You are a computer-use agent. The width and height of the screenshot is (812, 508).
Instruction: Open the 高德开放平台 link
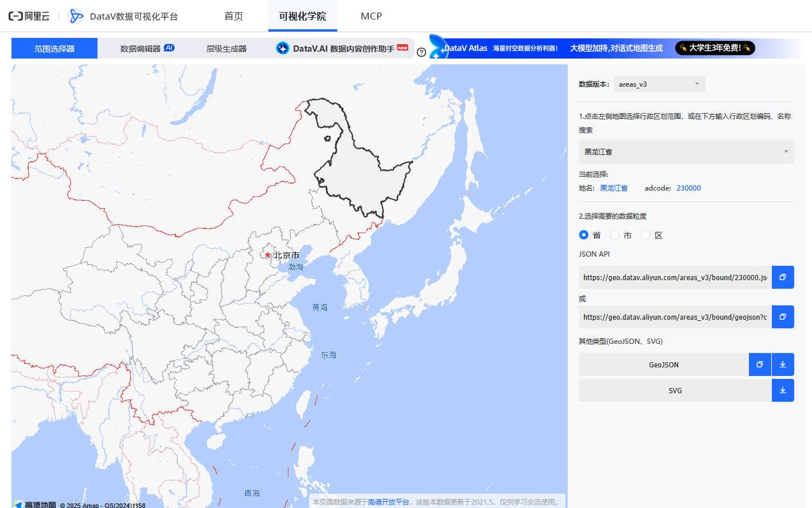tap(388, 502)
